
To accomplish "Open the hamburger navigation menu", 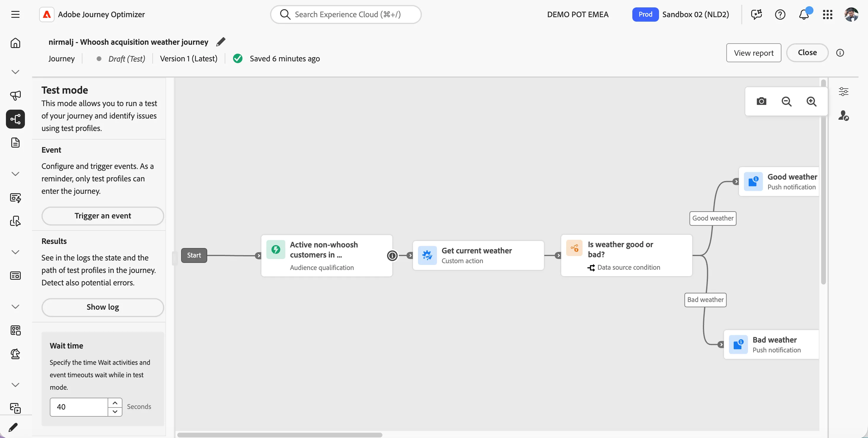I will (15, 15).
